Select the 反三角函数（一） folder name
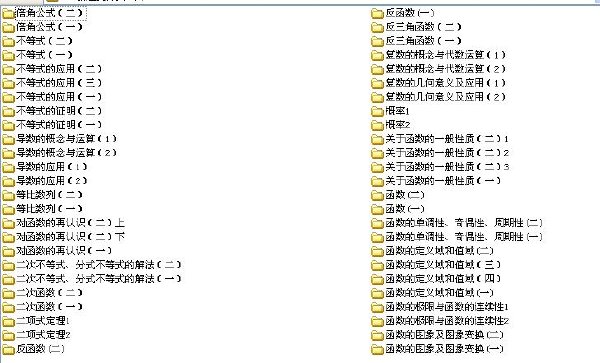 (x=424, y=41)
